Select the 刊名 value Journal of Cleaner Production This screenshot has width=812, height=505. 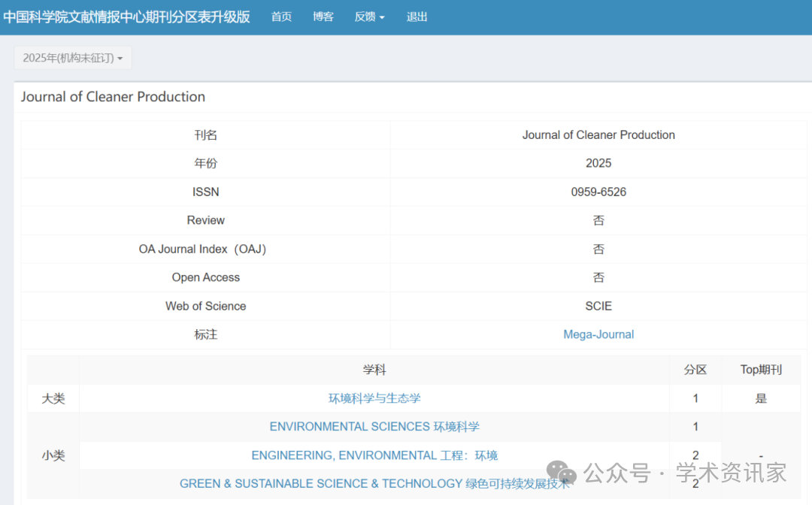pos(598,135)
